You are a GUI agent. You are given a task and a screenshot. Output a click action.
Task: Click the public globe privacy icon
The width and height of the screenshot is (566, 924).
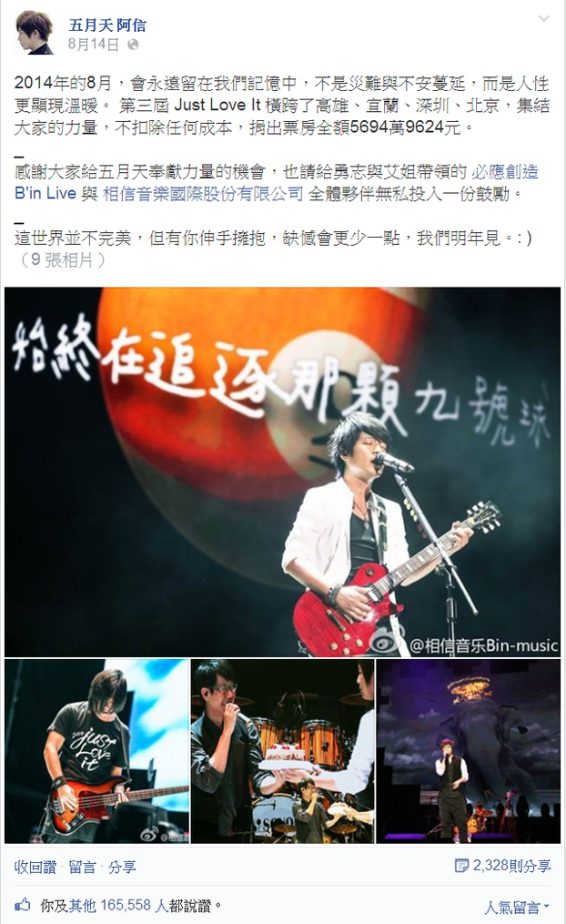134,45
